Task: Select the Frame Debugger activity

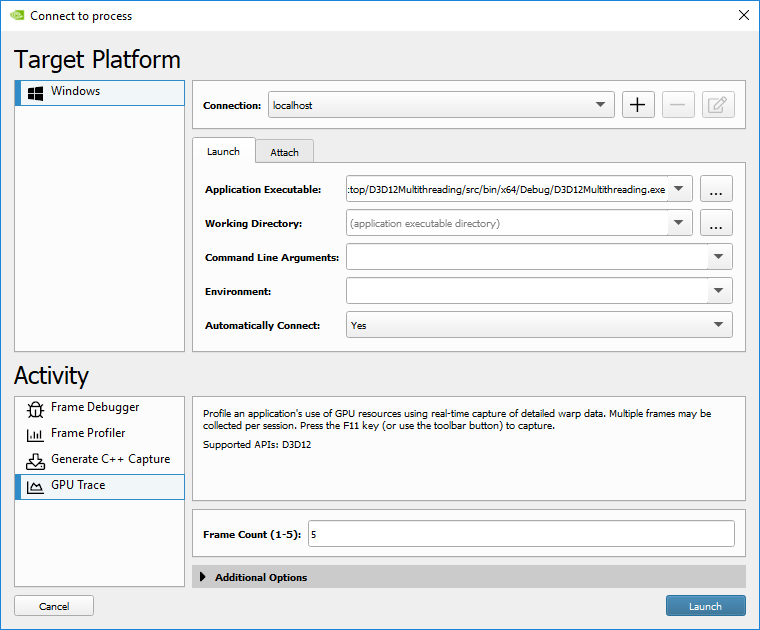Action: pyautogui.click(x=95, y=408)
